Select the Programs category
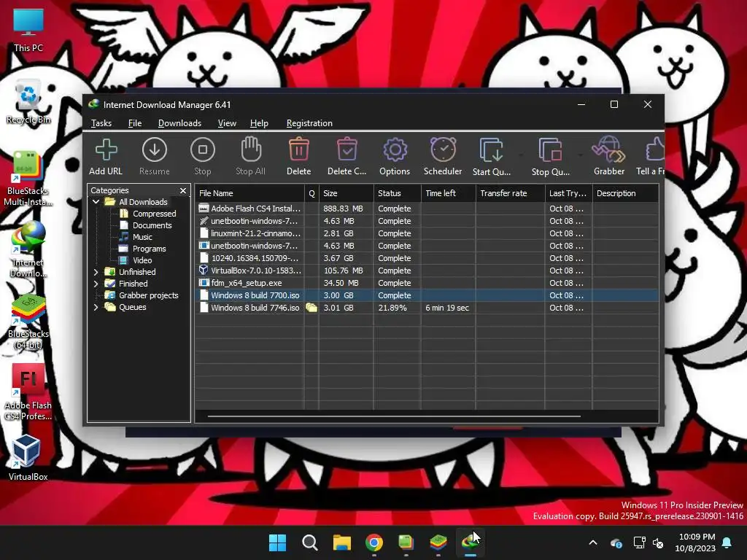Image resolution: width=747 pixels, height=560 pixels. tap(149, 249)
